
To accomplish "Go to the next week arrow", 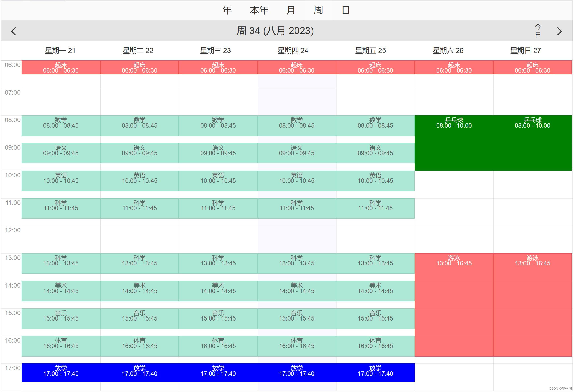I will [559, 31].
